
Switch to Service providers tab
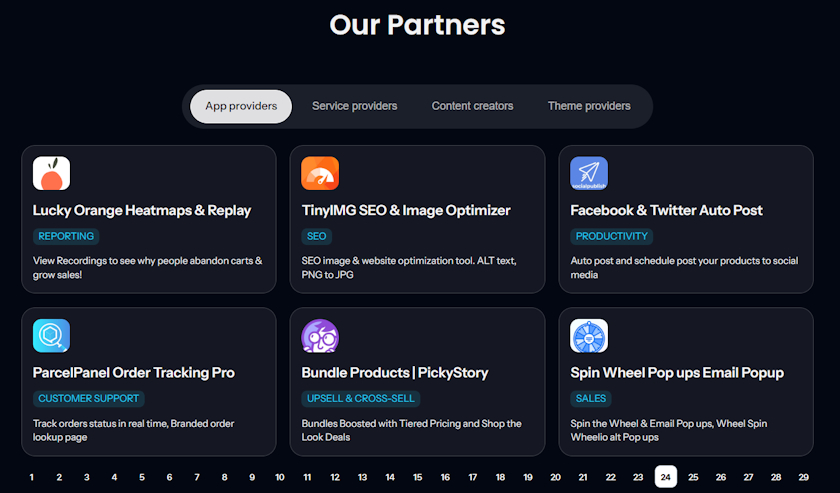tap(355, 106)
